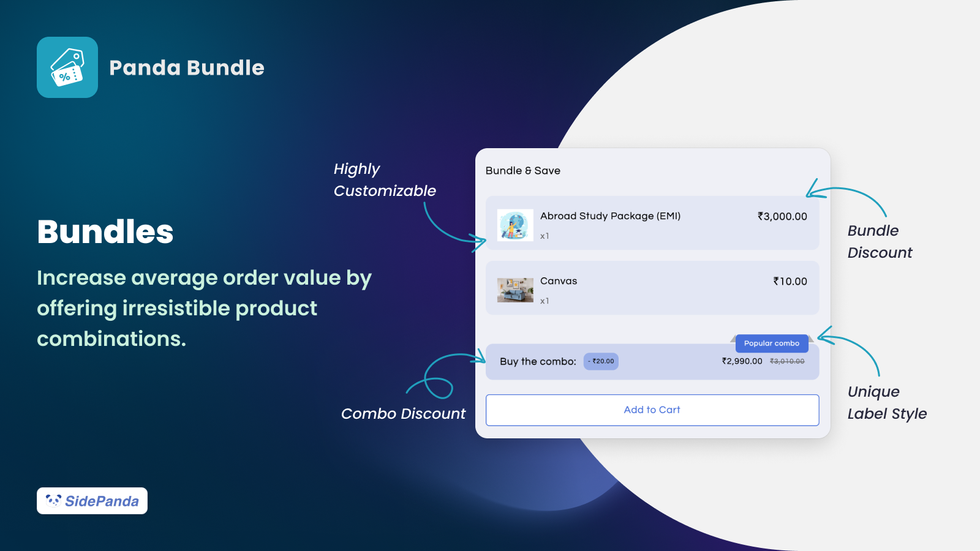Select the Bundle & Save header
Screen dimensions: 980x551
[x=523, y=170]
